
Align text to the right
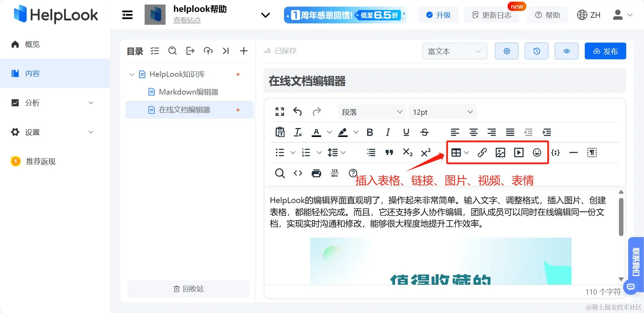pos(492,132)
